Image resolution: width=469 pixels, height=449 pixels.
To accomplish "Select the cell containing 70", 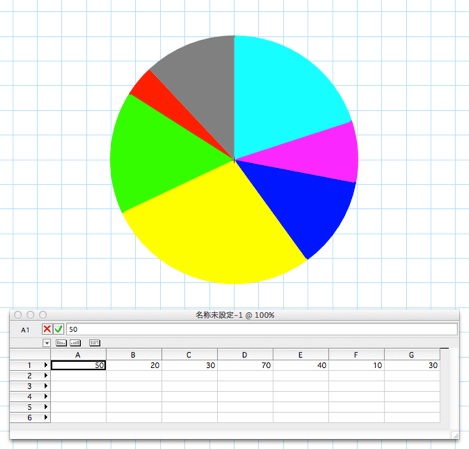I will click(245, 365).
